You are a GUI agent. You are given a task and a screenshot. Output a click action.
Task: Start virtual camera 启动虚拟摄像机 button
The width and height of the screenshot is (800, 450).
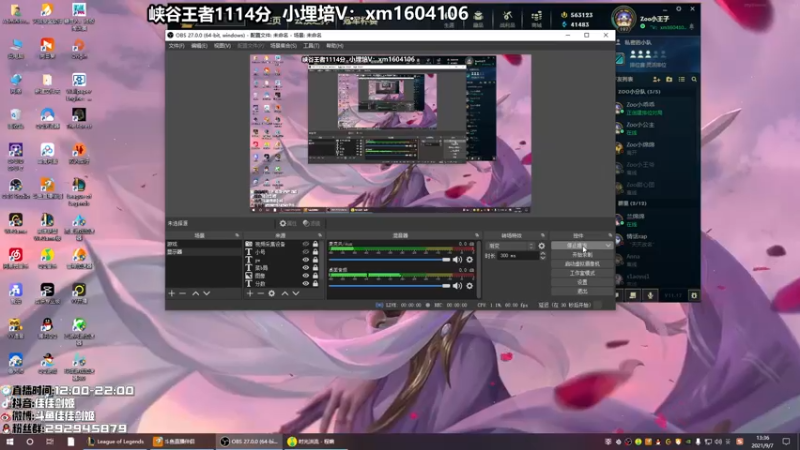582,264
